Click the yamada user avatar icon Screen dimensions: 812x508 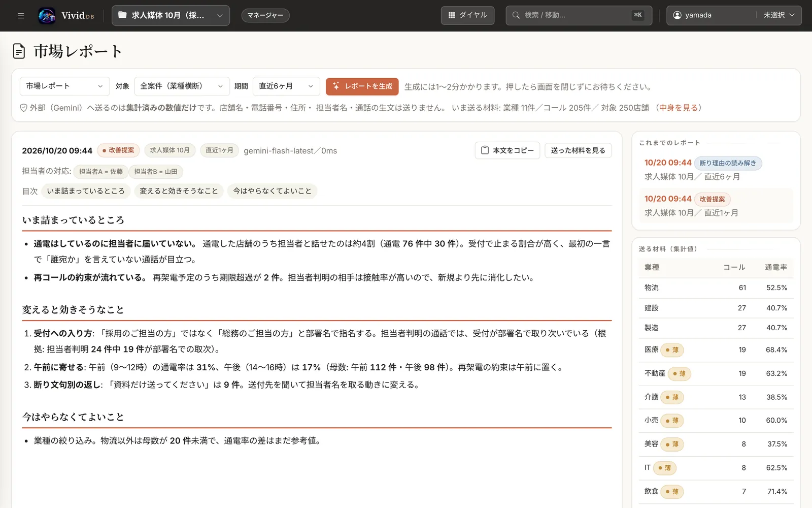pyautogui.click(x=677, y=15)
